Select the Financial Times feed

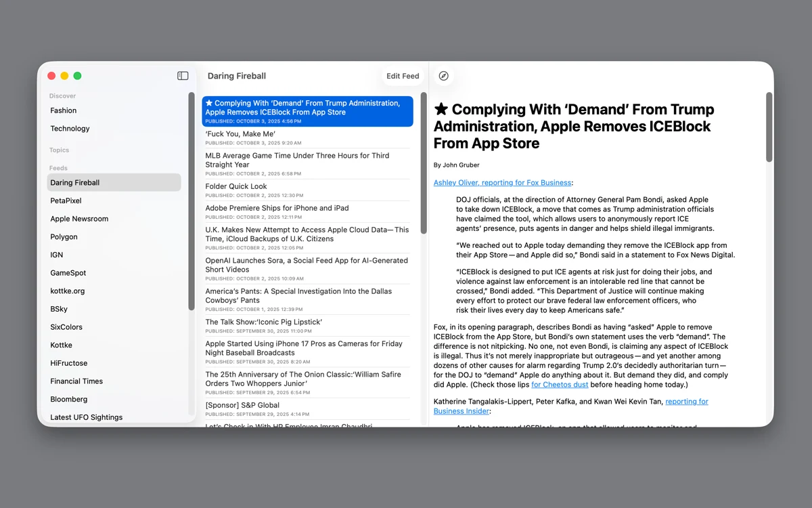coord(114,381)
